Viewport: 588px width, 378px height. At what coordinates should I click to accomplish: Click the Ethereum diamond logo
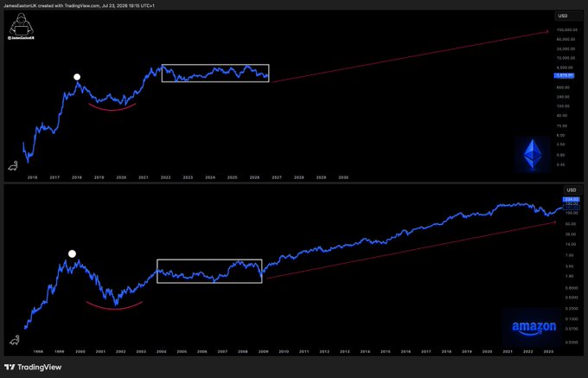tap(533, 154)
